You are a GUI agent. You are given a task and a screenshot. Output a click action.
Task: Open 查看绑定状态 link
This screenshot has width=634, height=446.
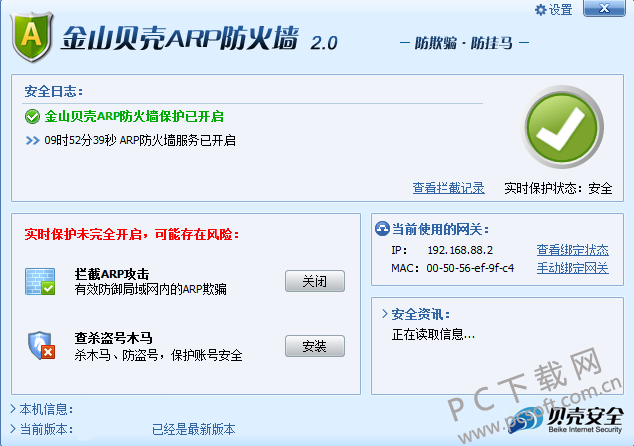573,250
